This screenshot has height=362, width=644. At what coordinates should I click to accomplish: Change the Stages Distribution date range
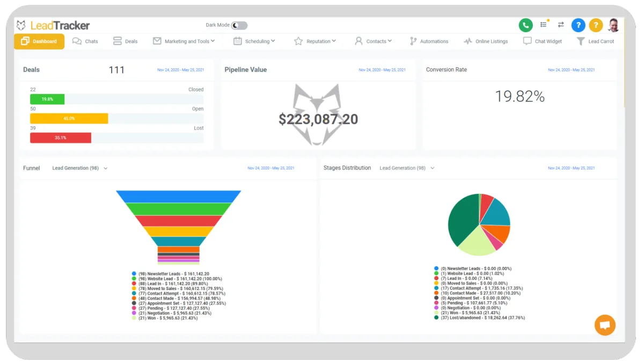click(x=571, y=168)
